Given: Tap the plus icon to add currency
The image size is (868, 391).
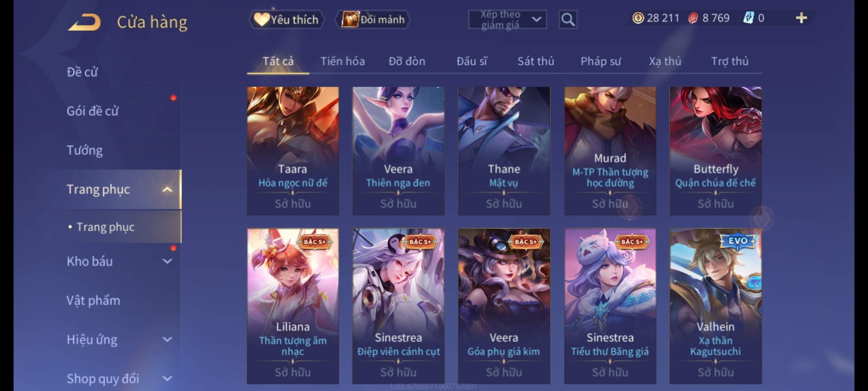Looking at the screenshot, I should (801, 18).
